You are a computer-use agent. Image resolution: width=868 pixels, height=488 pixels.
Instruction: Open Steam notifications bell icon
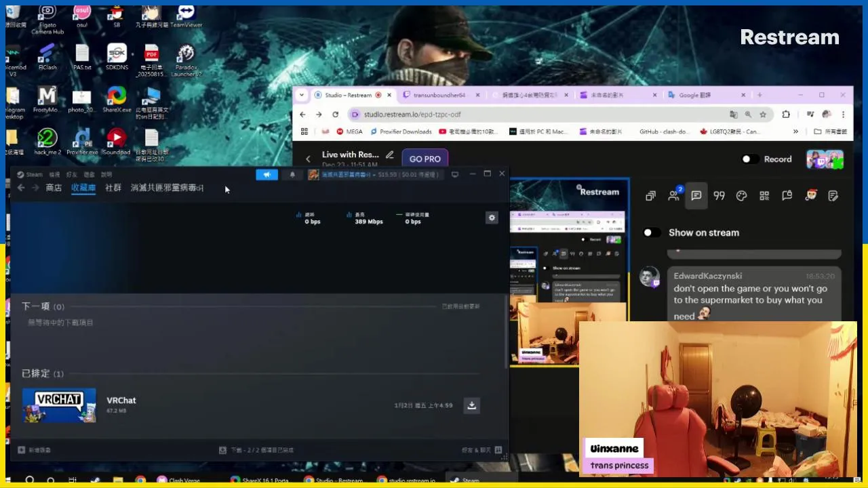292,174
